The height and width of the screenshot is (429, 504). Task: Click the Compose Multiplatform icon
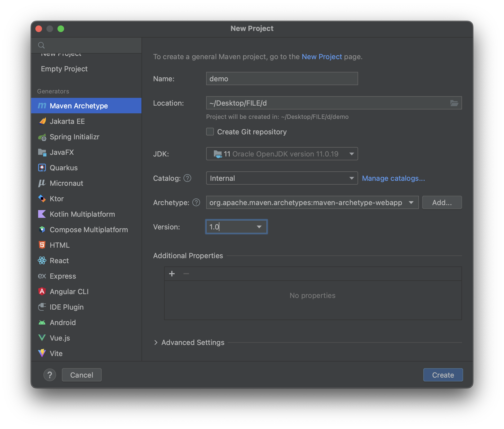click(42, 230)
